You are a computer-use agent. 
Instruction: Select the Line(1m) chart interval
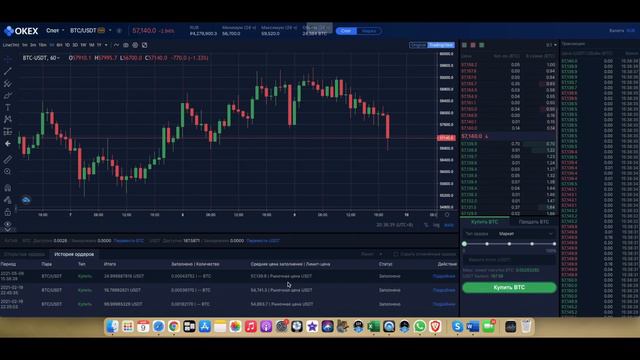click(x=11, y=45)
